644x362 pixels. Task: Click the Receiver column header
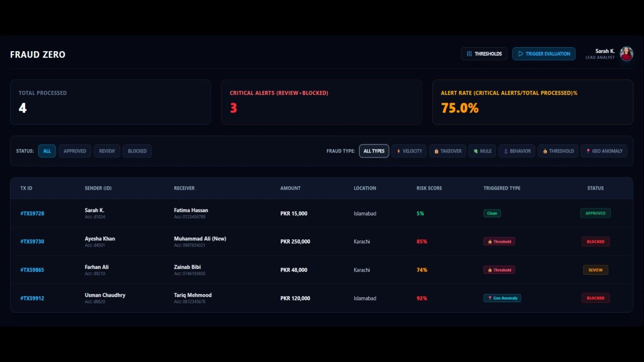coord(184,188)
